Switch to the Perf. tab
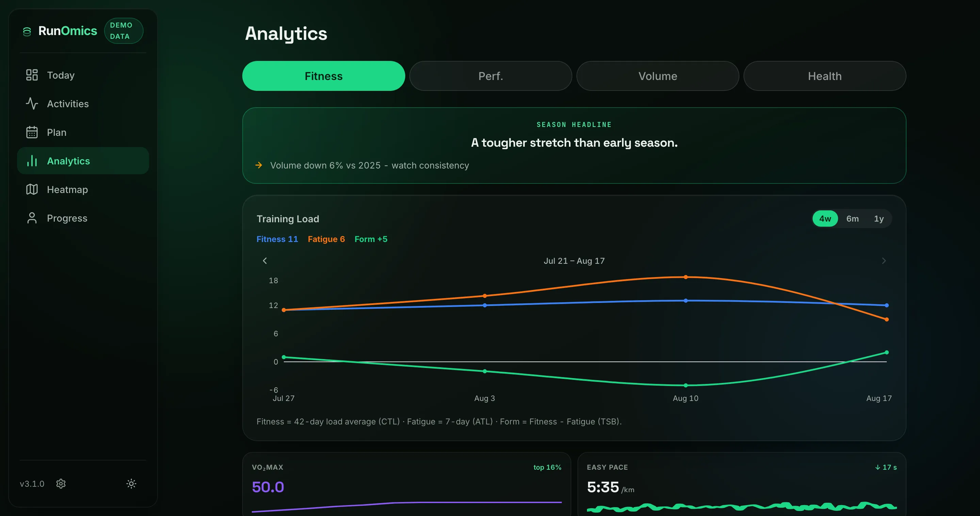The height and width of the screenshot is (516, 980). click(x=490, y=76)
